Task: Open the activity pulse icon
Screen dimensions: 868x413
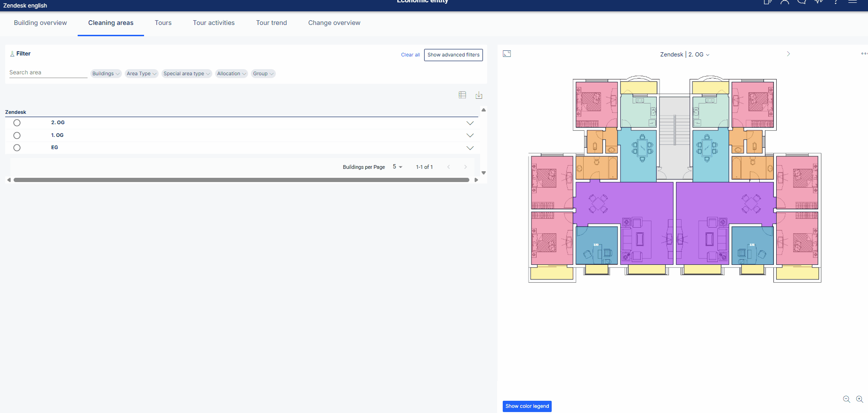Action: 819,2
